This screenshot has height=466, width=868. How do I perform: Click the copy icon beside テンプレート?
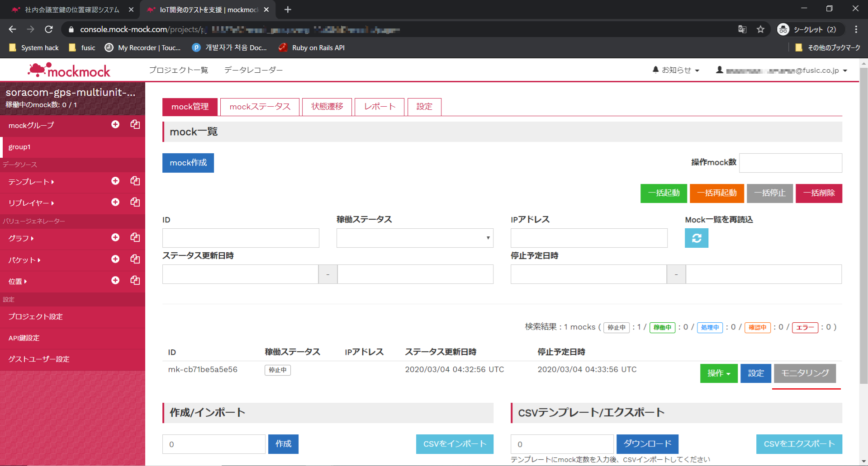pos(135,181)
